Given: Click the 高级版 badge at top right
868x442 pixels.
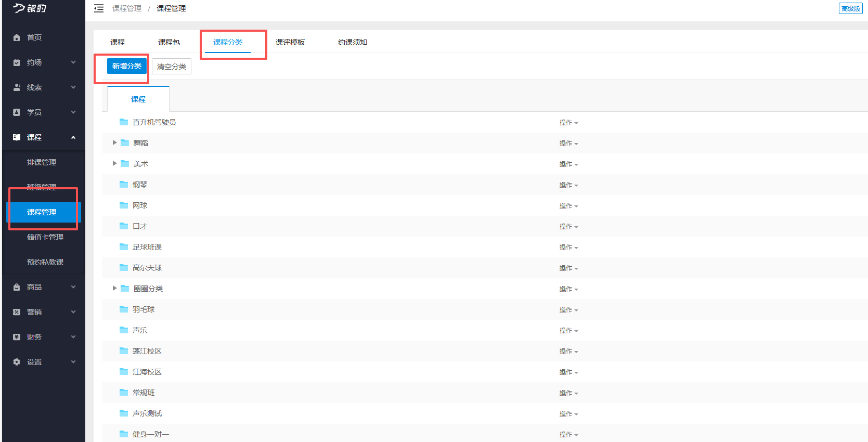Looking at the screenshot, I should [x=850, y=8].
